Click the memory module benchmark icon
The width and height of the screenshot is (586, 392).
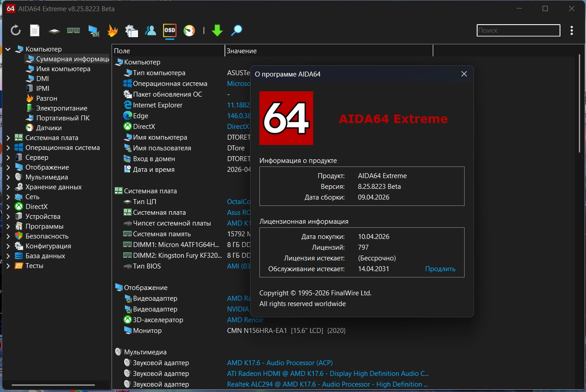tap(73, 30)
